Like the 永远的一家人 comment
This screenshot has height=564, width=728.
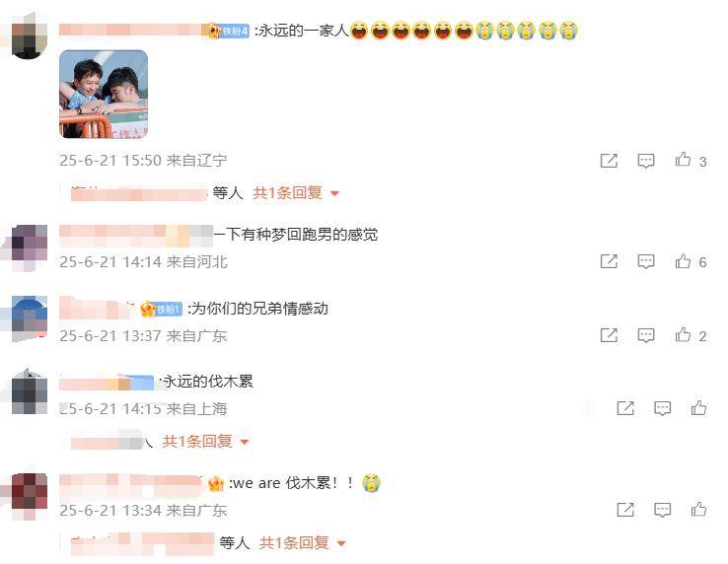(x=683, y=160)
